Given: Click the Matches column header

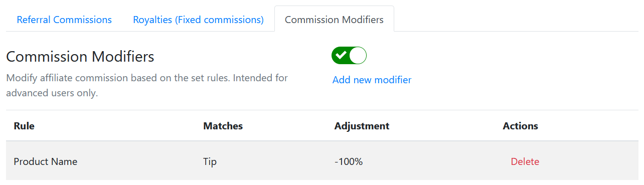Looking at the screenshot, I should [223, 126].
